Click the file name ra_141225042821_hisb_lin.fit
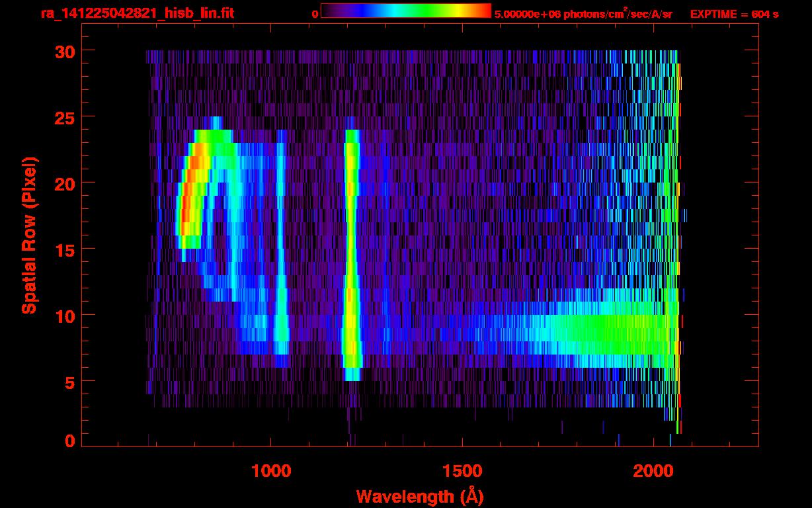 click(x=137, y=13)
